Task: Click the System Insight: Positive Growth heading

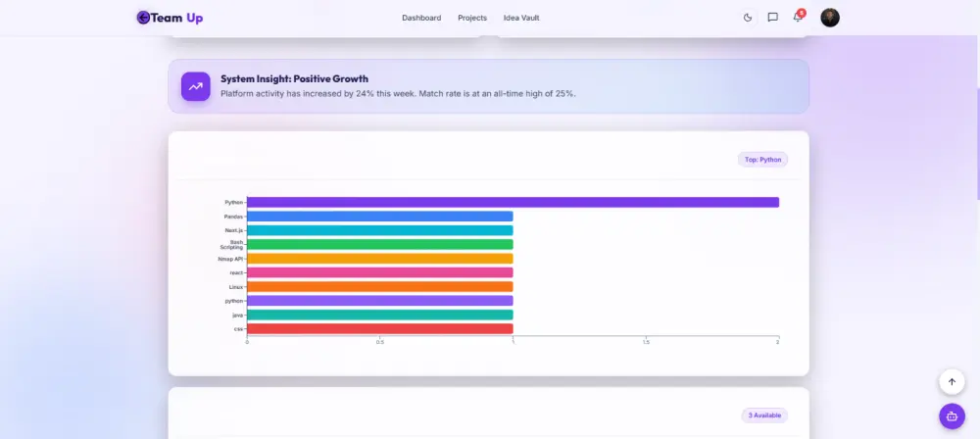Action: coord(294,78)
